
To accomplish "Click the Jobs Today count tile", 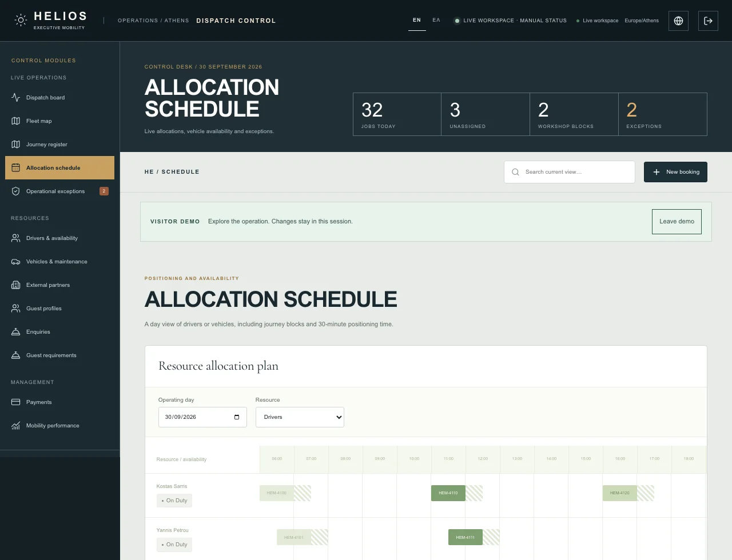I will pos(397,114).
